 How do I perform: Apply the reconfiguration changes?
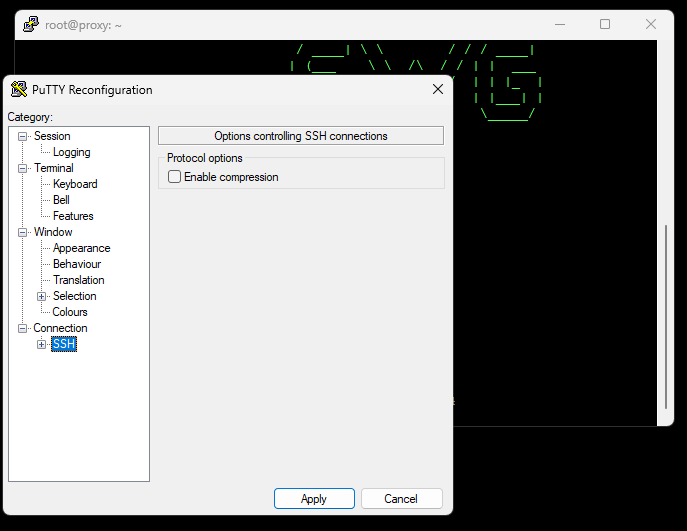click(314, 499)
